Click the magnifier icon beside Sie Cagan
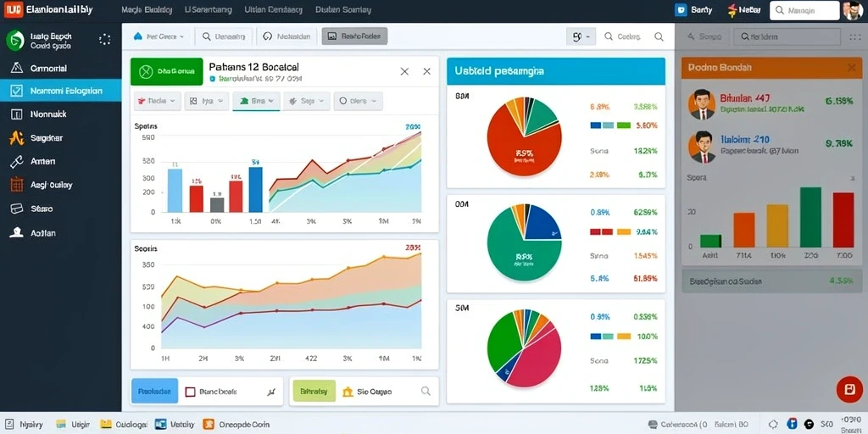Viewport: 868px width, 434px height. pos(426,391)
